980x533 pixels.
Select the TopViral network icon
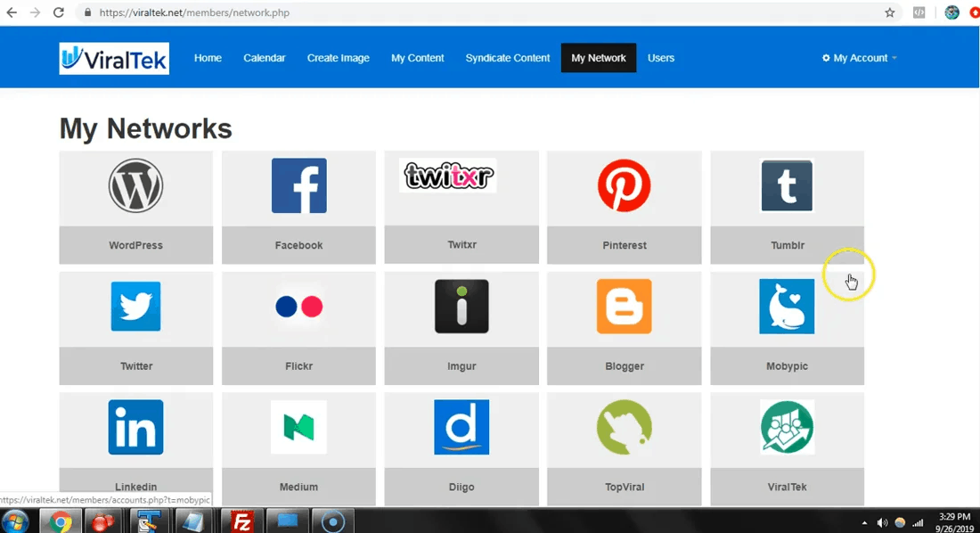pos(624,427)
